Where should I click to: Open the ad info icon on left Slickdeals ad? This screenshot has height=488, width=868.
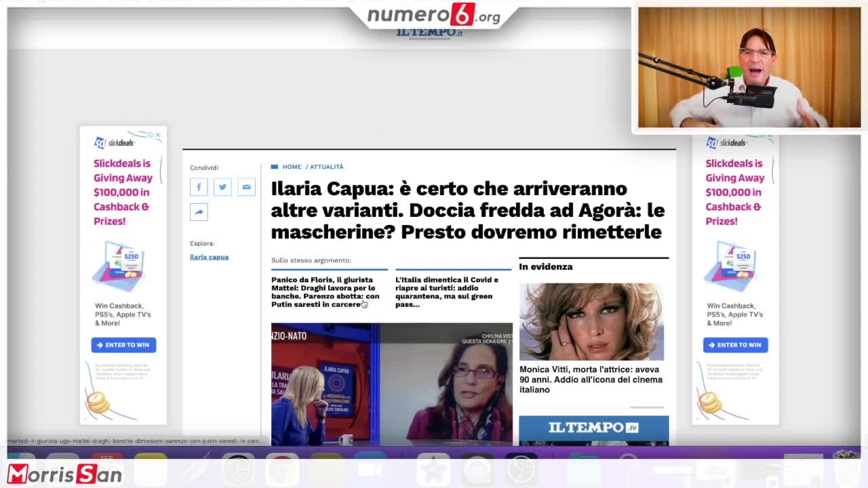[150, 135]
